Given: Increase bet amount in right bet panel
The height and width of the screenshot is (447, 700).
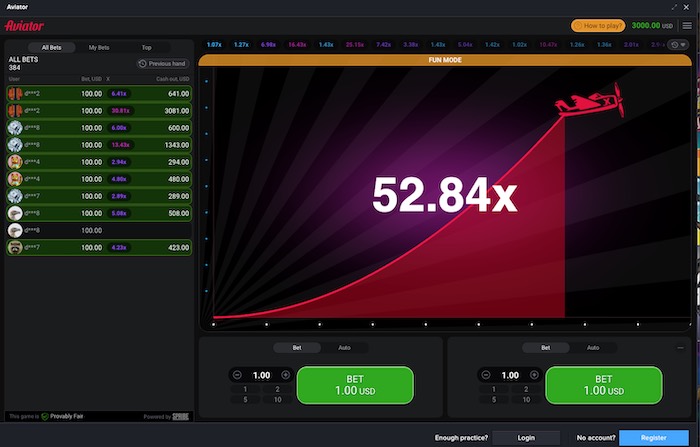Looking at the screenshot, I should (x=534, y=375).
